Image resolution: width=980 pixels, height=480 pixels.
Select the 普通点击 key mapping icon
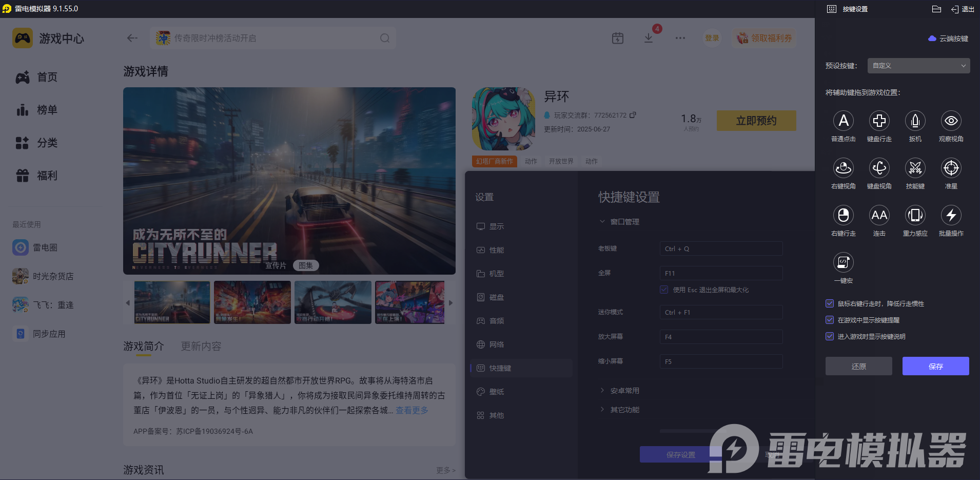pyautogui.click(x=843, y=121)
